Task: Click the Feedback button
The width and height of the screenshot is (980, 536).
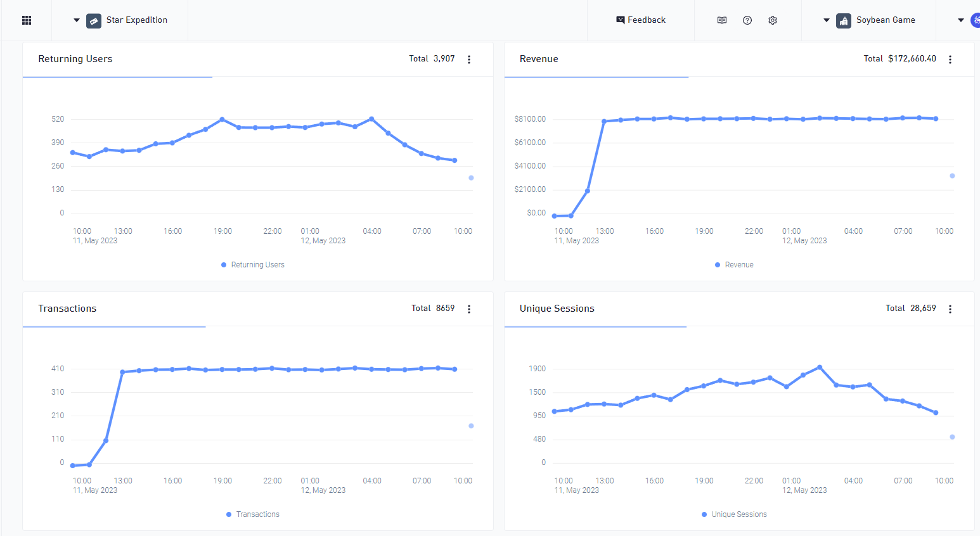Action: pos(641,20)
